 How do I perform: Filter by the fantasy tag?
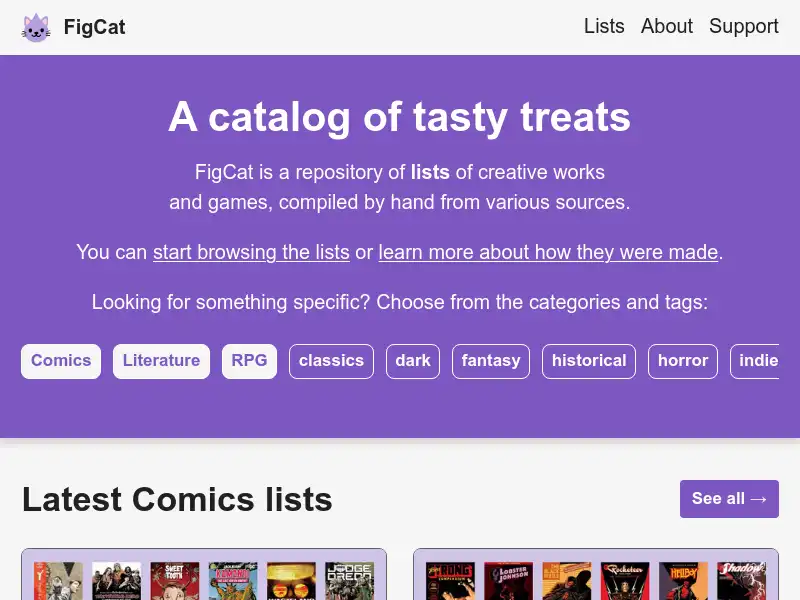(490, 361)
